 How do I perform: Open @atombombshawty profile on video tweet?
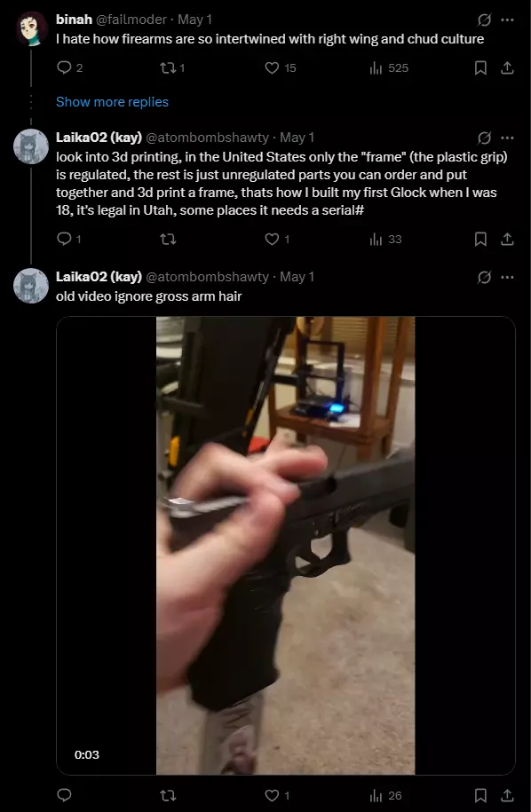[207, 277]
